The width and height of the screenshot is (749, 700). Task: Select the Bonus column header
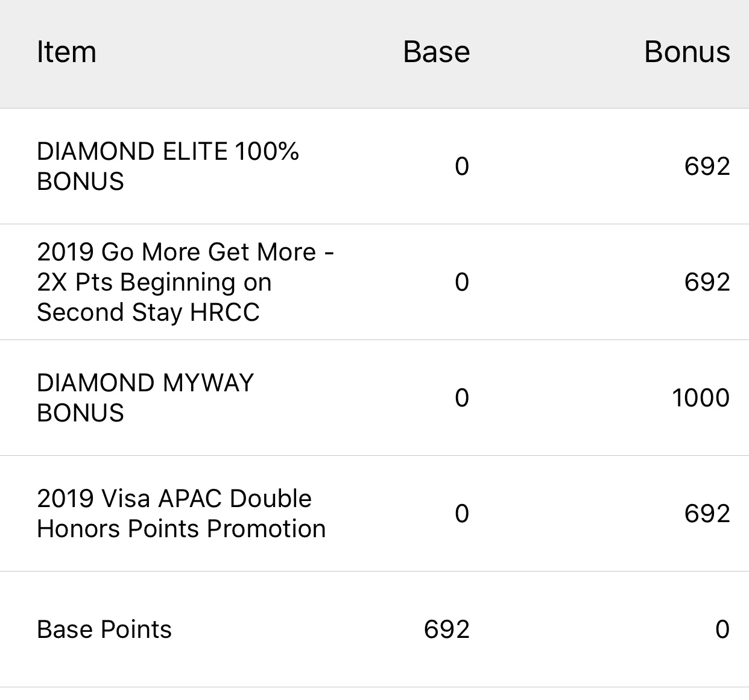point(687,52)
